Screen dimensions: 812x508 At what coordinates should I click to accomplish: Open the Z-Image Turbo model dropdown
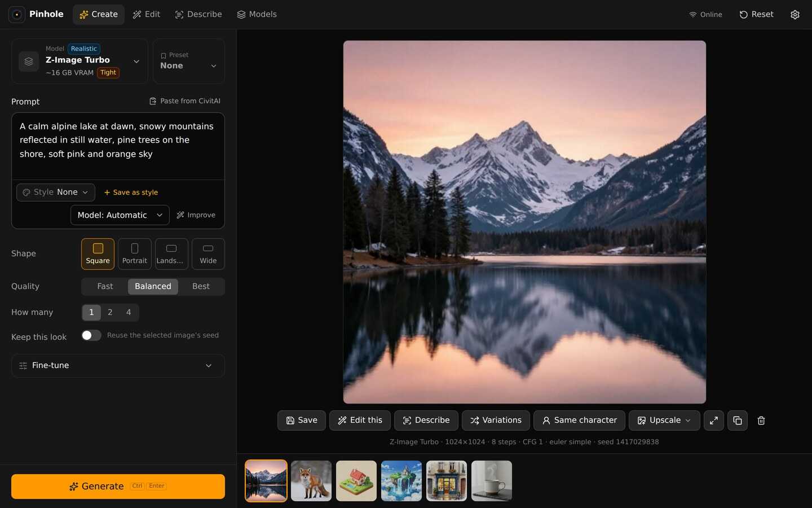click(80, 62)
